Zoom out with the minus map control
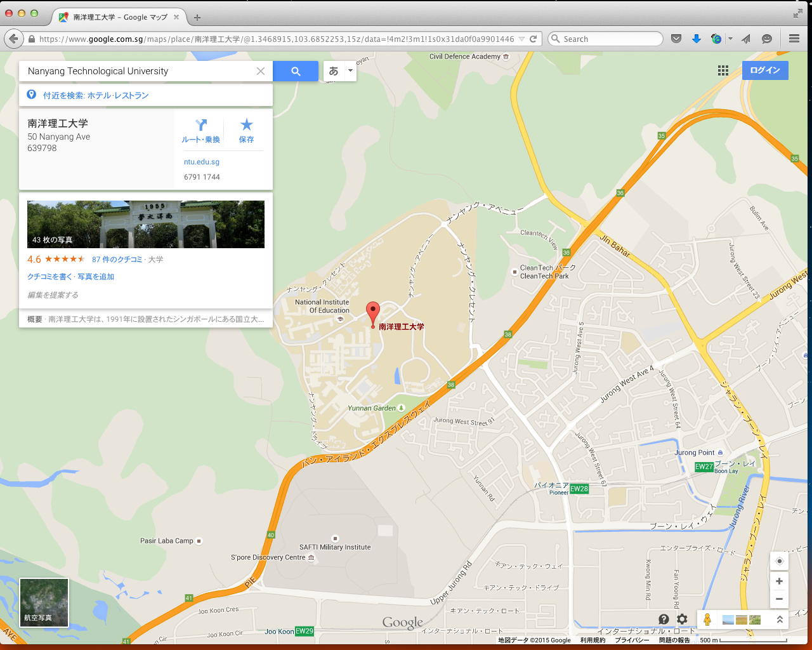The height and width of the screenshot is (650, 812). click(780, 599)
